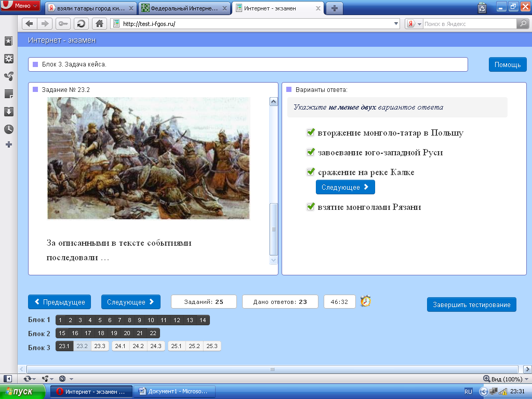
Task: Click the browser Forward arrow button
Action: pos(45,24)
